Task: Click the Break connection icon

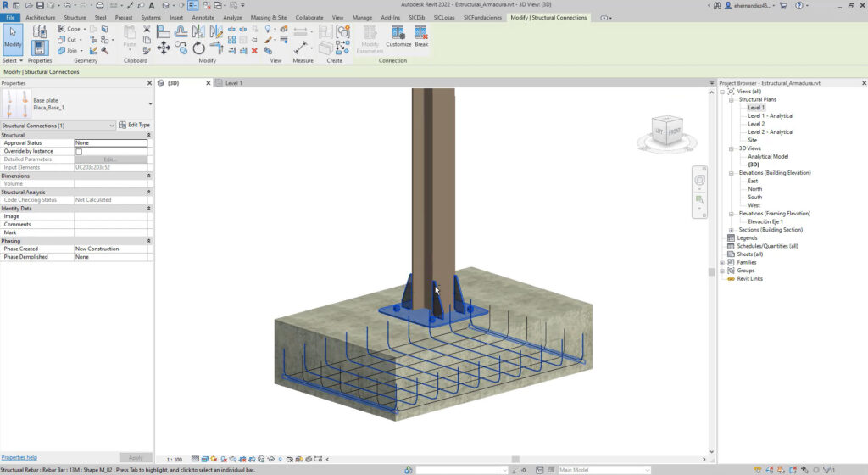Action: 421,36
